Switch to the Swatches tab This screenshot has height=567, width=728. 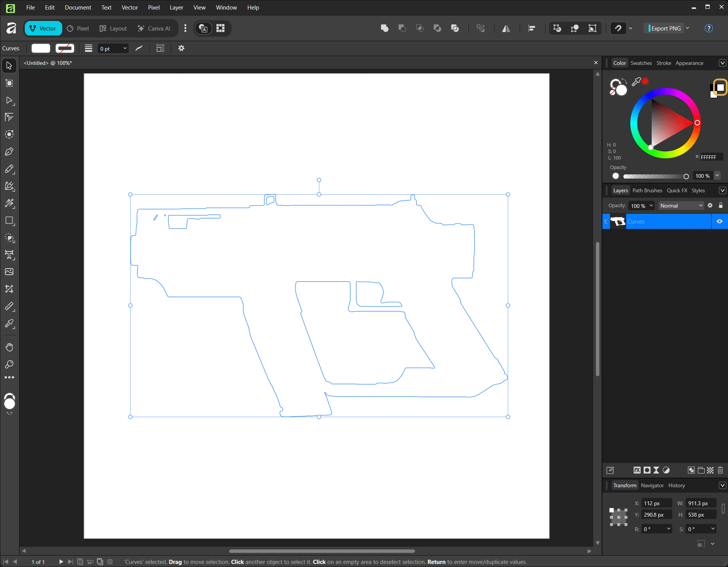(641, 63)
